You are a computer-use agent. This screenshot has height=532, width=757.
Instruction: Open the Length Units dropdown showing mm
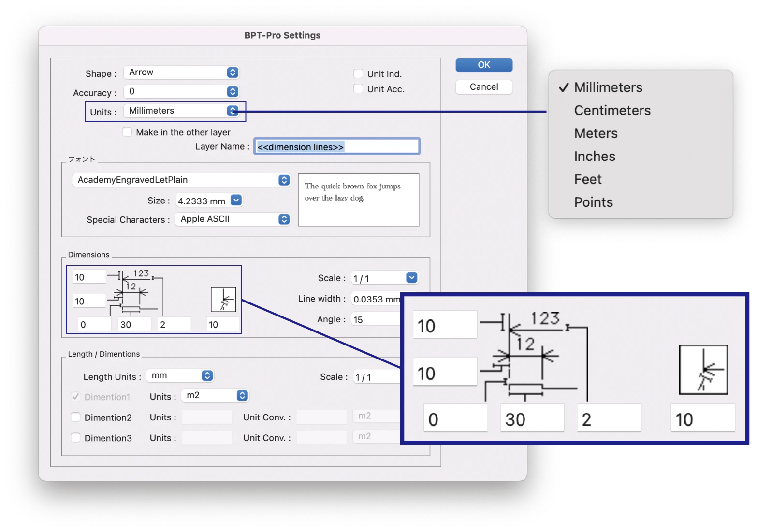point(180,375)
